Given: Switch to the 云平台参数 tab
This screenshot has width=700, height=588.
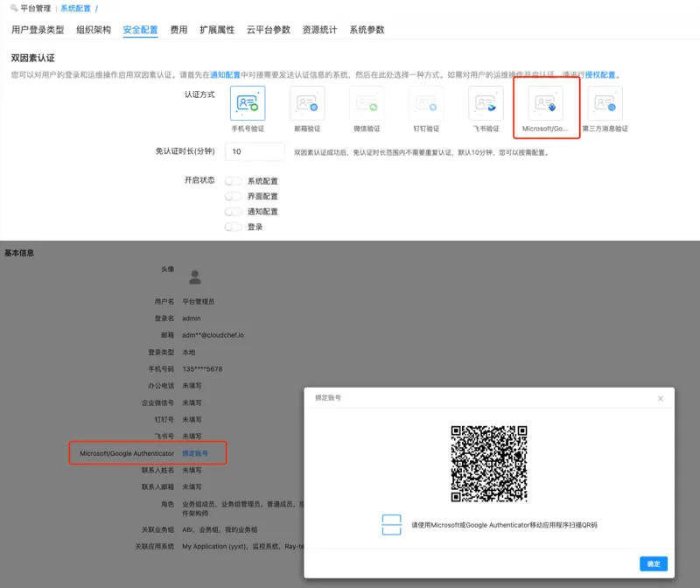Looking at the screenshot, I should pos(269,30).
